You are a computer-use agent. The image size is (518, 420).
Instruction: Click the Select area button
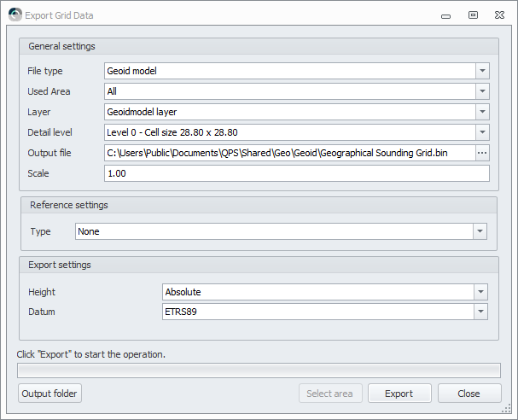pos(330,394)
